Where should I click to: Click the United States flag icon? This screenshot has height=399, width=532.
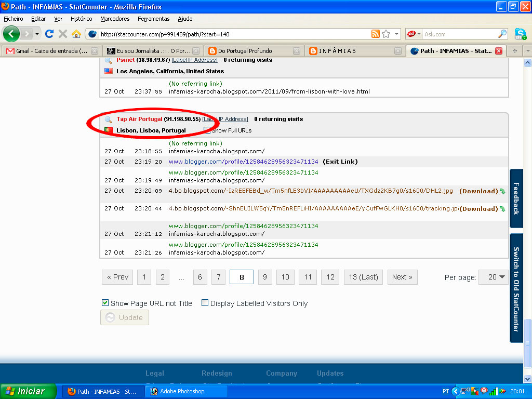coord(109,71)
